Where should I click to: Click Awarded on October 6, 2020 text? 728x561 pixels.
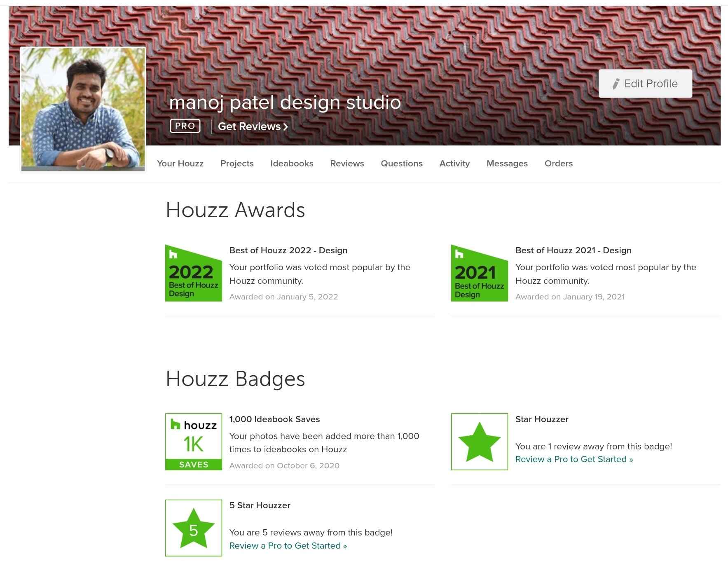pyautogui.click(x=284, y=466)
